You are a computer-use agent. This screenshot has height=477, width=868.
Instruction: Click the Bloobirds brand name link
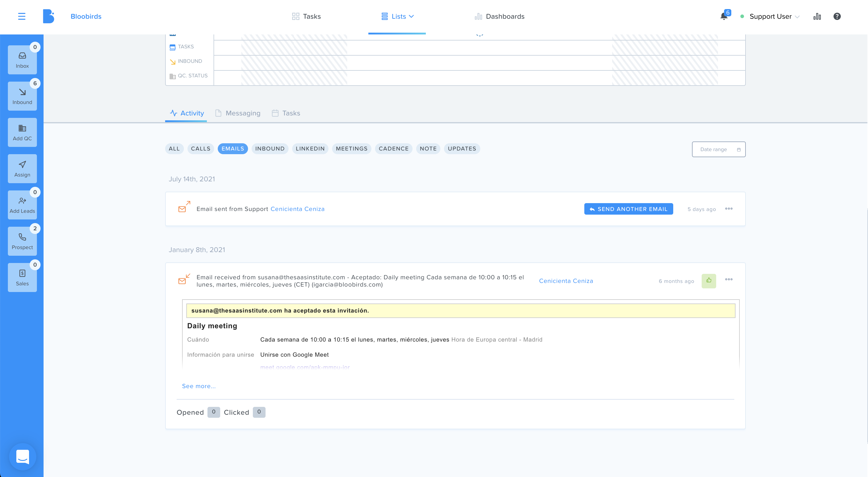coord(86,16)
